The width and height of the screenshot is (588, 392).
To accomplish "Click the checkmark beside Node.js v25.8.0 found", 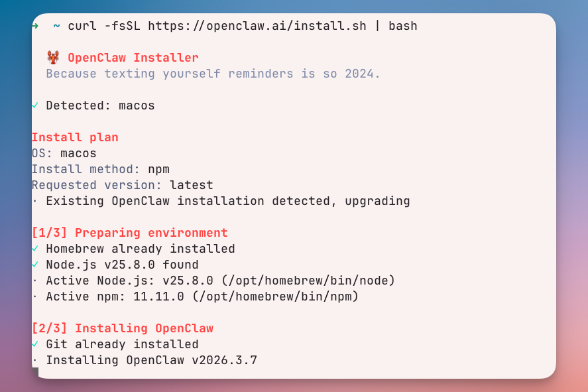I will (x=35, y=265).
